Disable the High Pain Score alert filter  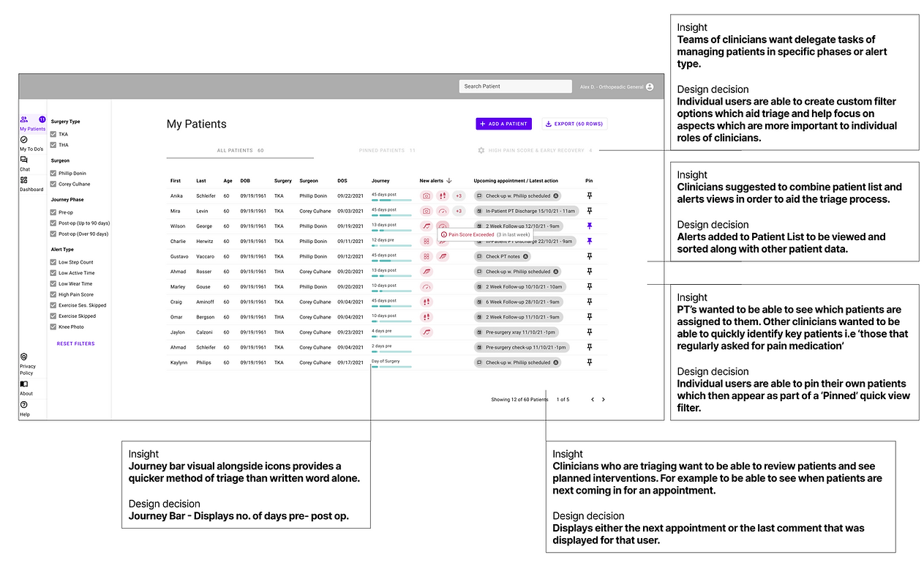tap(53, 294)
